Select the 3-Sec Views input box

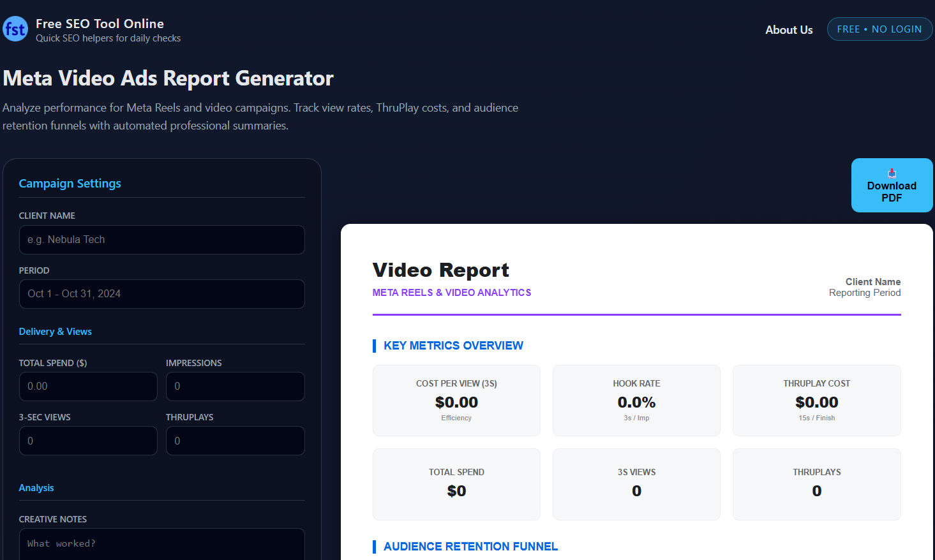[88, 441]
